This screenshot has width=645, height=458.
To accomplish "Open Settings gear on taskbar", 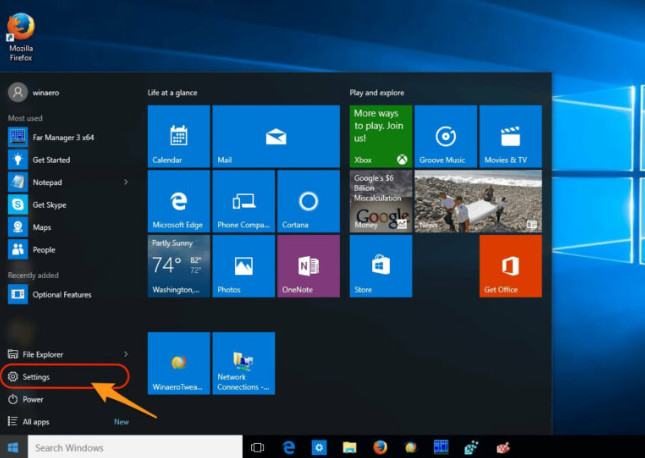I will tap(319, 447).
